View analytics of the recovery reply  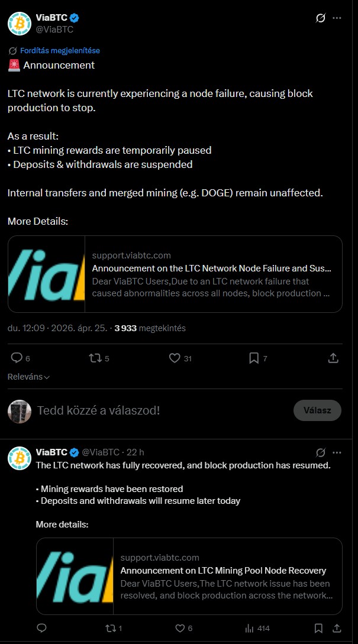250,628
